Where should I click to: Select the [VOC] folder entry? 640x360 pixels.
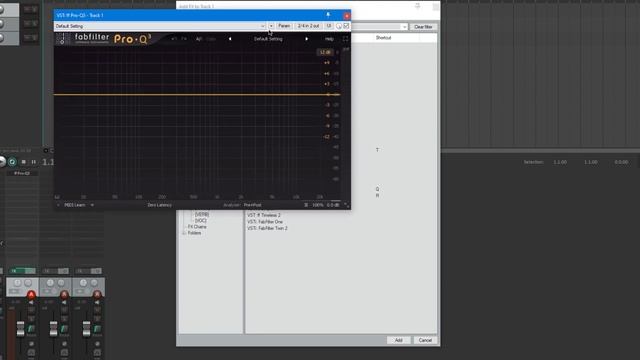pyautogui.click(x=201, y=220)
